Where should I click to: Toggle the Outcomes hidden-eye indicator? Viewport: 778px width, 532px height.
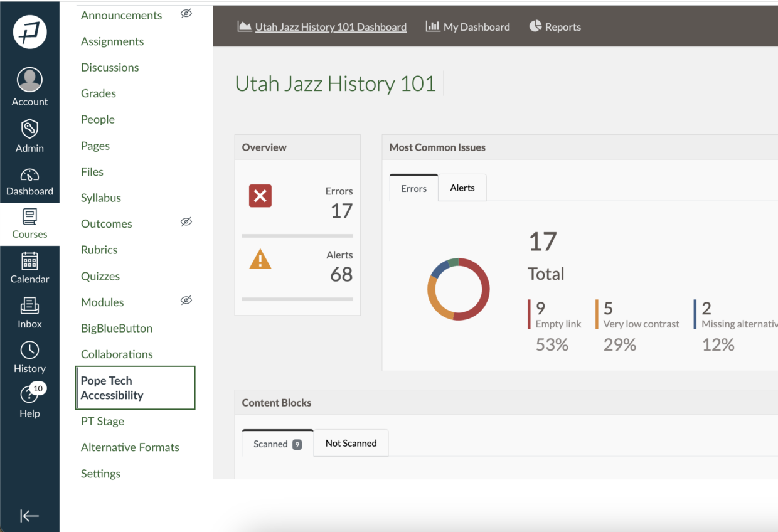186,221
